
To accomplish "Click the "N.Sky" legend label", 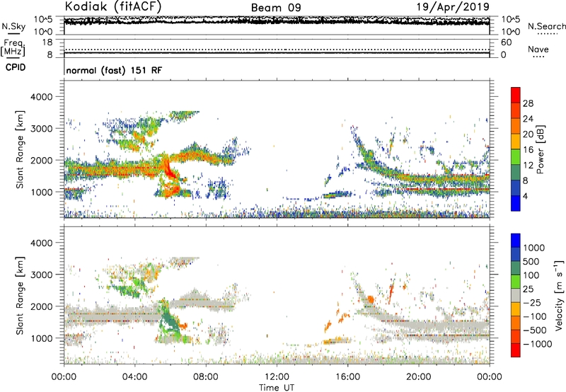I will pyautogui.click(x=13, y=26).
